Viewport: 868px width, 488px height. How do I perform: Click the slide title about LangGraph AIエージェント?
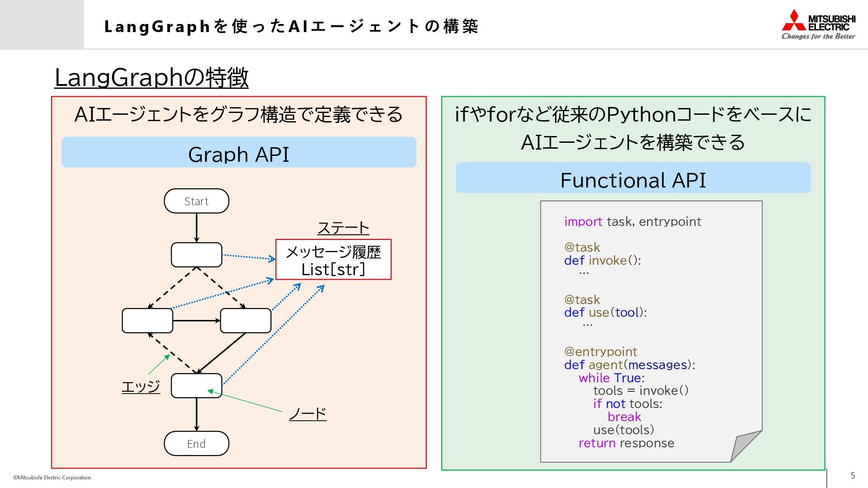tap(291, 26)
